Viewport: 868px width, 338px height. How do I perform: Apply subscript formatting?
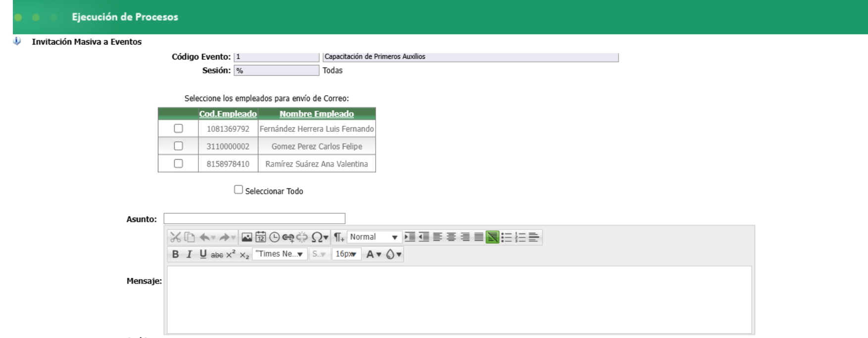[244, 255]
